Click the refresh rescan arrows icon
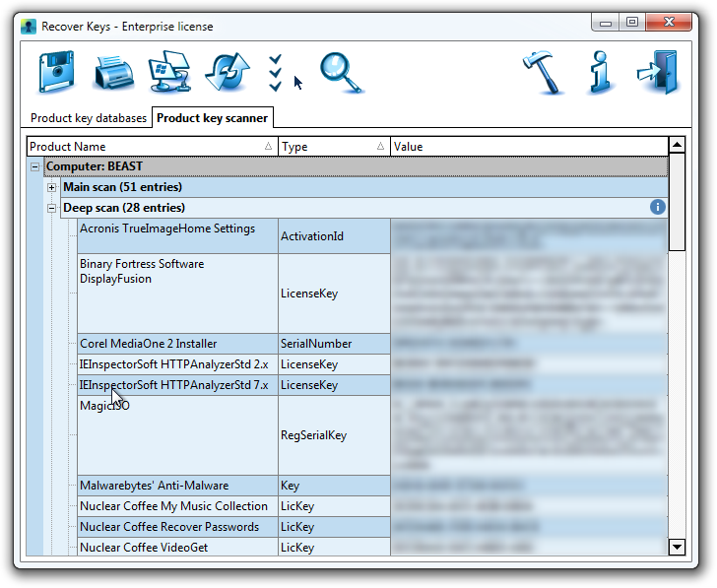This screenshot has height=588, width=717. (228, 72)
